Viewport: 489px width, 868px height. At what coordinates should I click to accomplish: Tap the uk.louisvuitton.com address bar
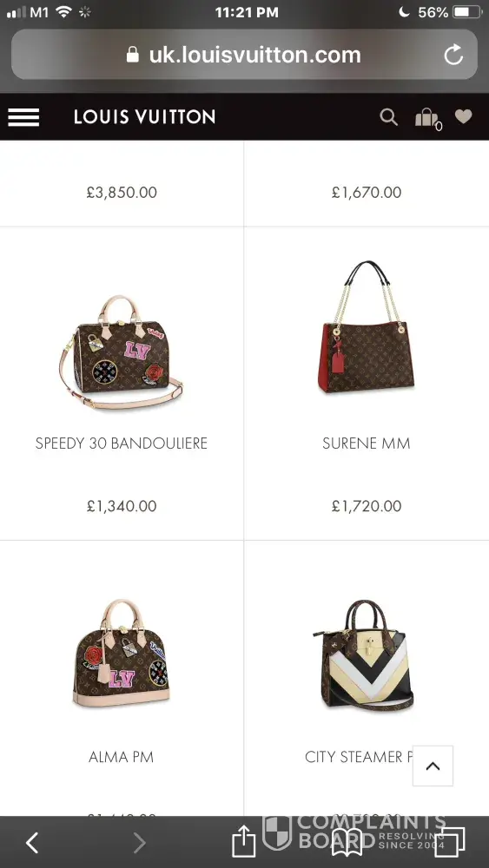244,54
